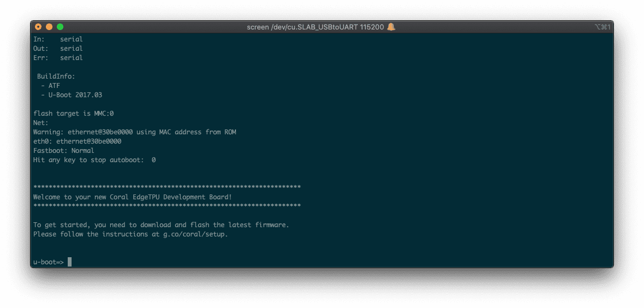Click the 'In: serial' line at the top
The image size is (644, 308).
click(x=58, y=39)
